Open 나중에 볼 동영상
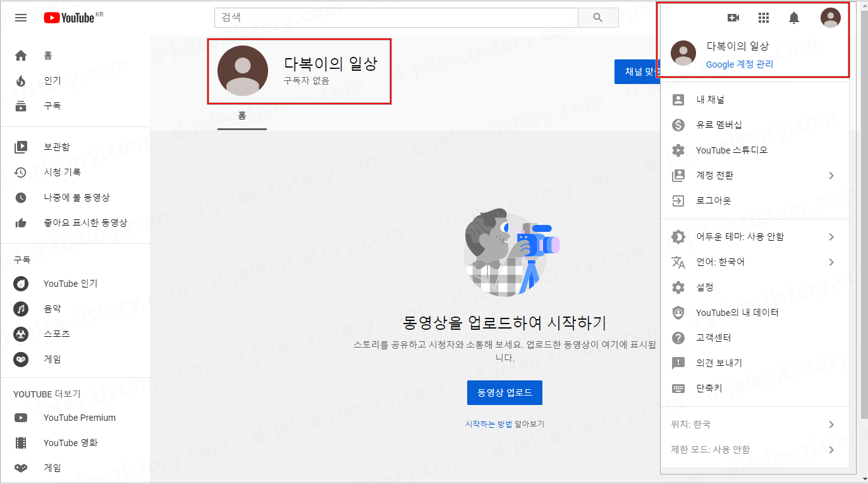 click(x=75, y=197)
